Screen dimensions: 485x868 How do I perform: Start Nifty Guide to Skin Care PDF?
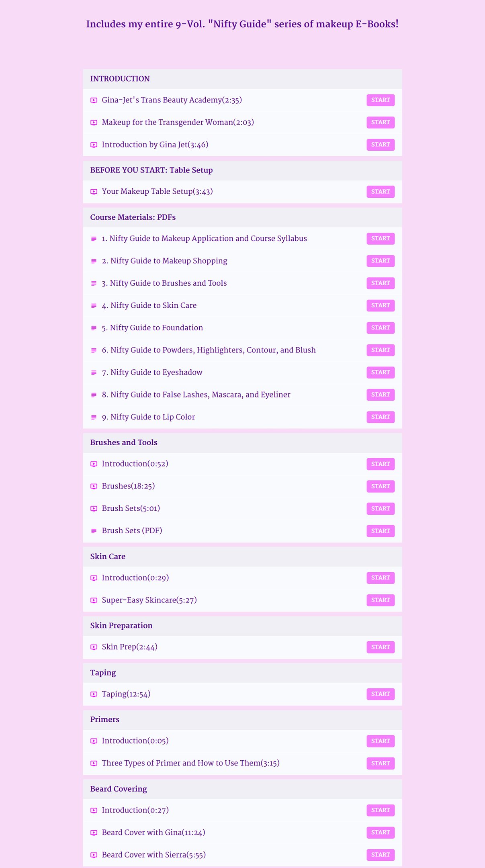point(381,305)
